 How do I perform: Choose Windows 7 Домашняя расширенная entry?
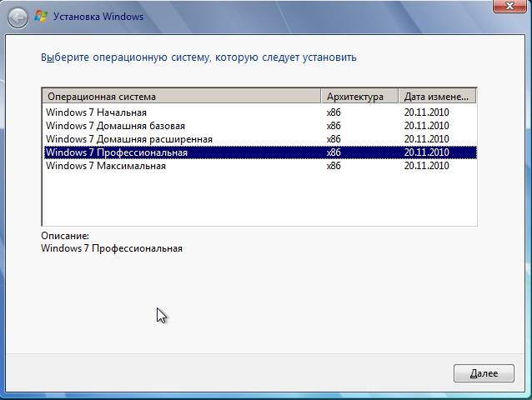point(128,139)
